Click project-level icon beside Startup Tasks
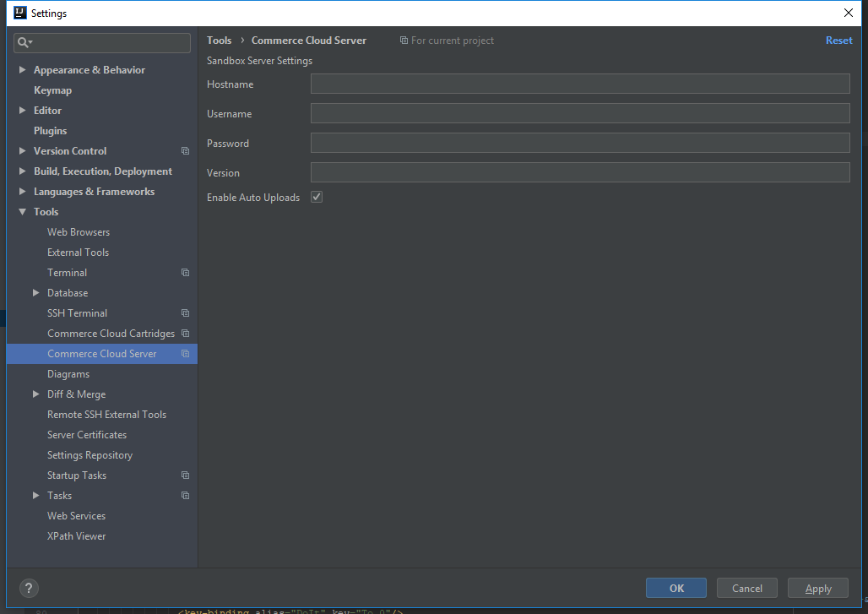Image resolution: width=868 pixels, height=614 pixels. coord(186,475)
